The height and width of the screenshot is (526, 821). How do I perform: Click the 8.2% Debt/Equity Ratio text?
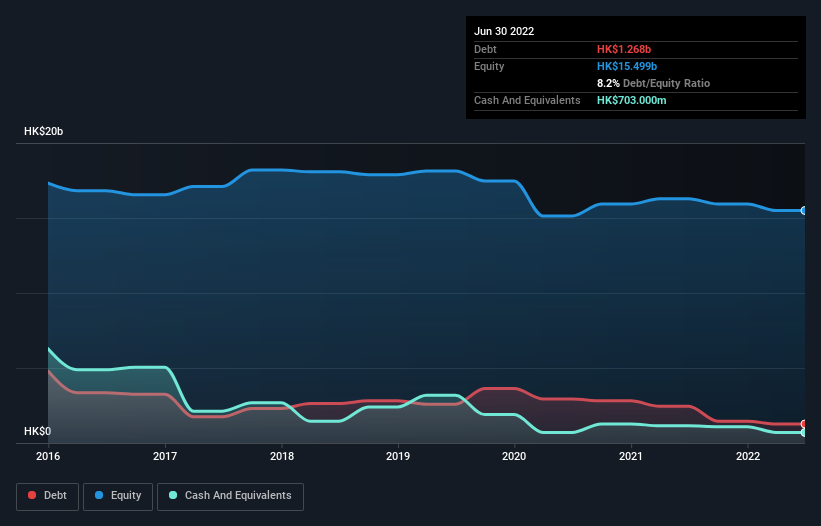(x=653, y=83)
